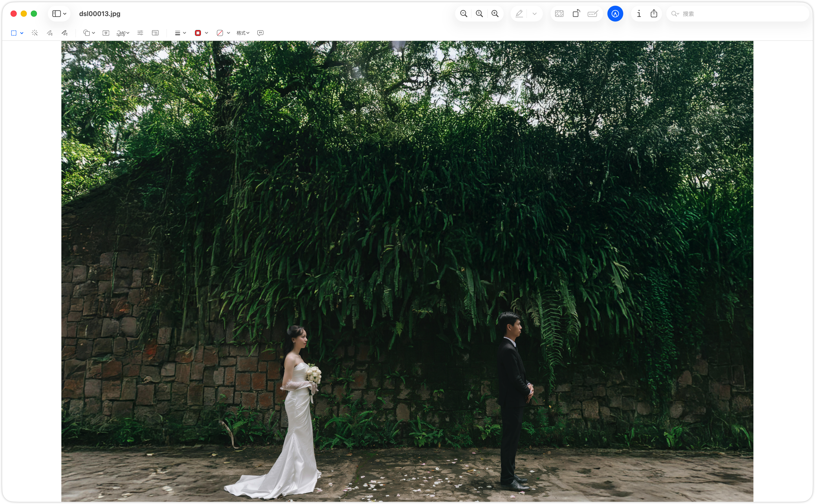This screenshot has width=815, height=504.
Task: Open search options magnifier dropdown
Action: point(675,14)
